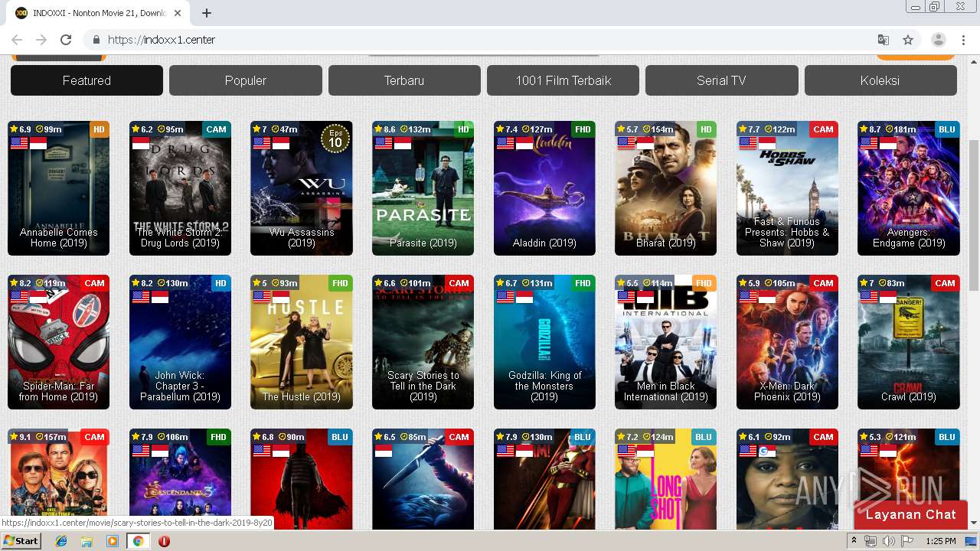This screenshot has height=551, width=980.
Task: Select the Featured tab
Action: click(87, 80)
